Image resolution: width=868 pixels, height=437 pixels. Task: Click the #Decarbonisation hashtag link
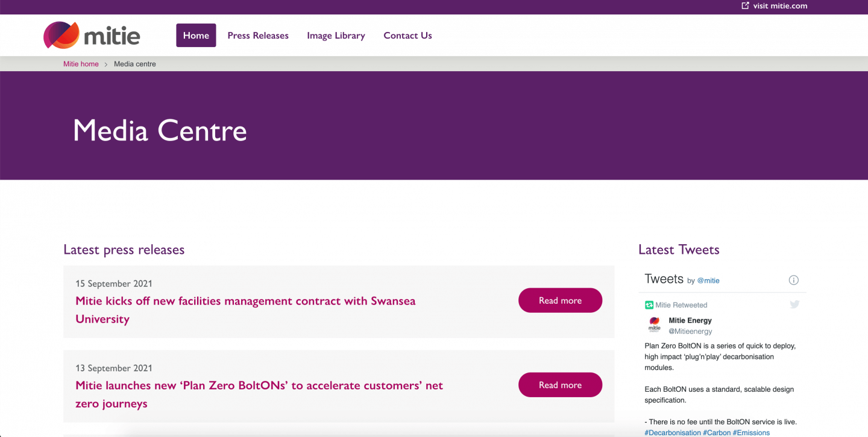point(673,432)
